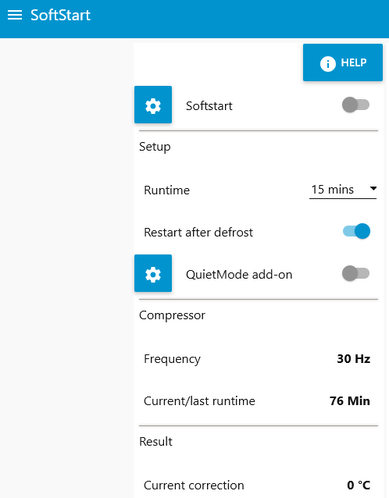Select the 30 Hz frequency value

pos(353,359)
